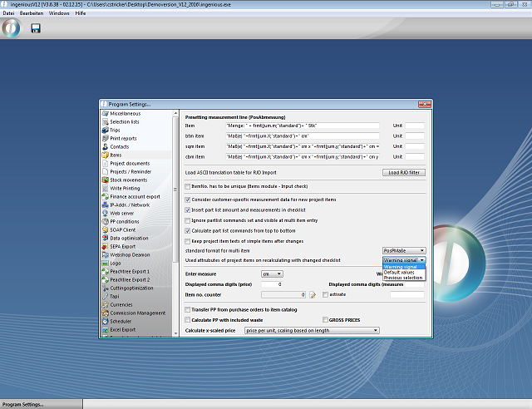Click the Load RJD filter button
Viewport: 532px width, 409px height.
[404, 172]
